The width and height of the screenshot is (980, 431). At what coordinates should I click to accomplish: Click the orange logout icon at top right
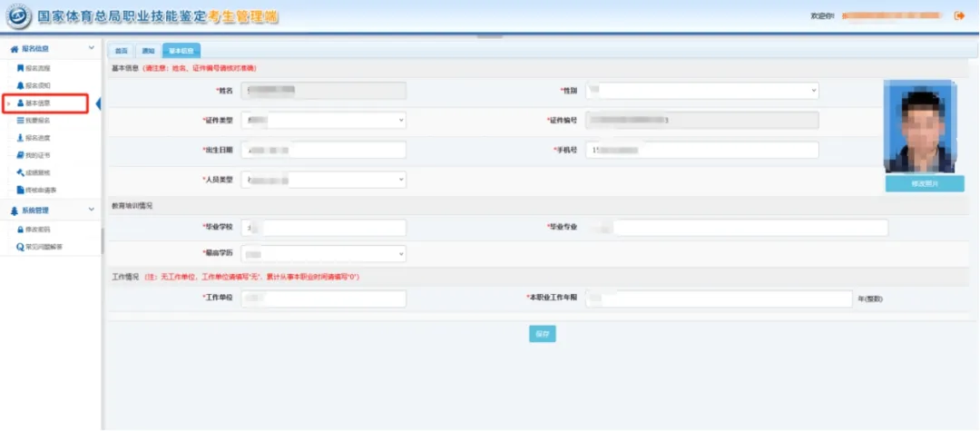pyautogui.click(x=960, y=16)
